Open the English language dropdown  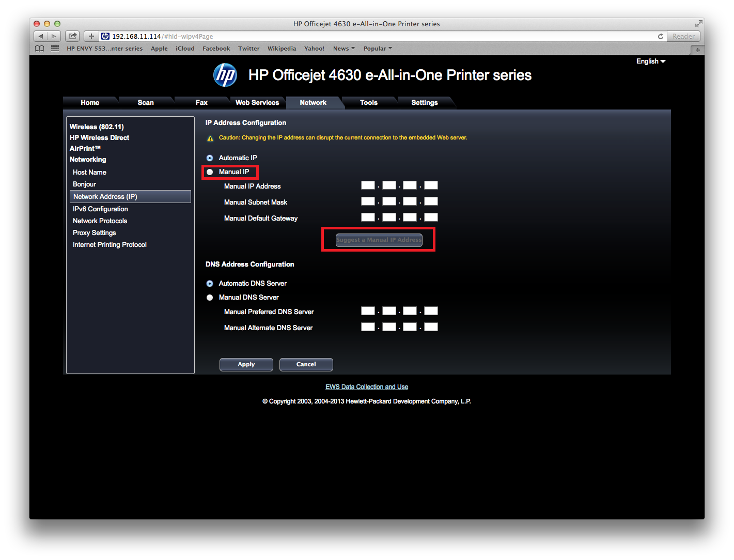(651, 61)
